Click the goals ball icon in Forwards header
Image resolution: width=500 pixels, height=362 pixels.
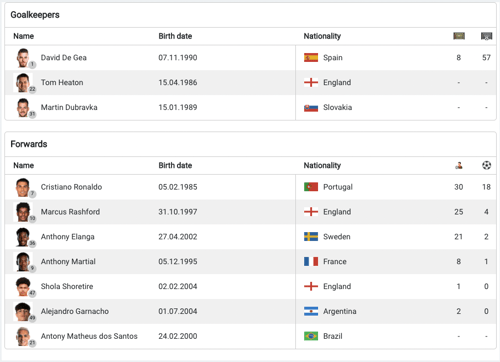coord(486,165)
